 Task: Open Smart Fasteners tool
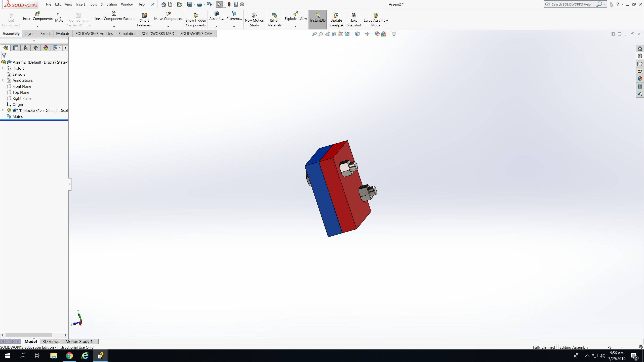pyautogui.click(x=144, y=20)
